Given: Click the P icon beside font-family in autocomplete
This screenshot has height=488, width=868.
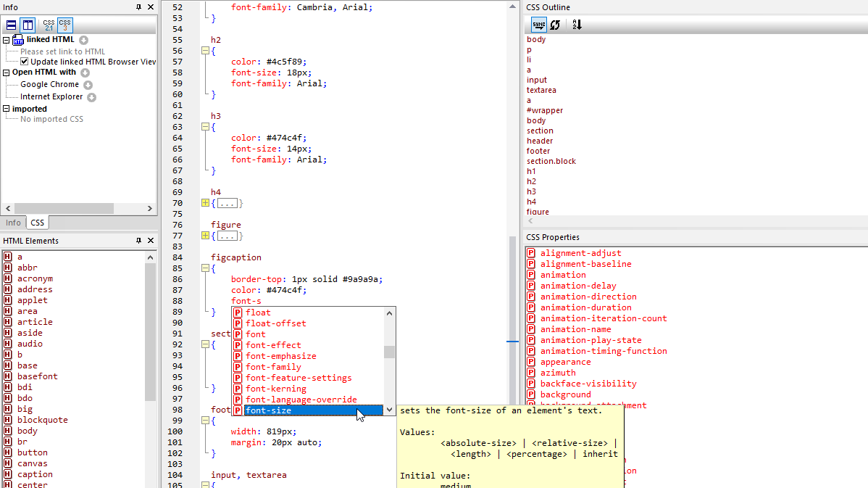Looking at the screenshot, I should 238,367.
